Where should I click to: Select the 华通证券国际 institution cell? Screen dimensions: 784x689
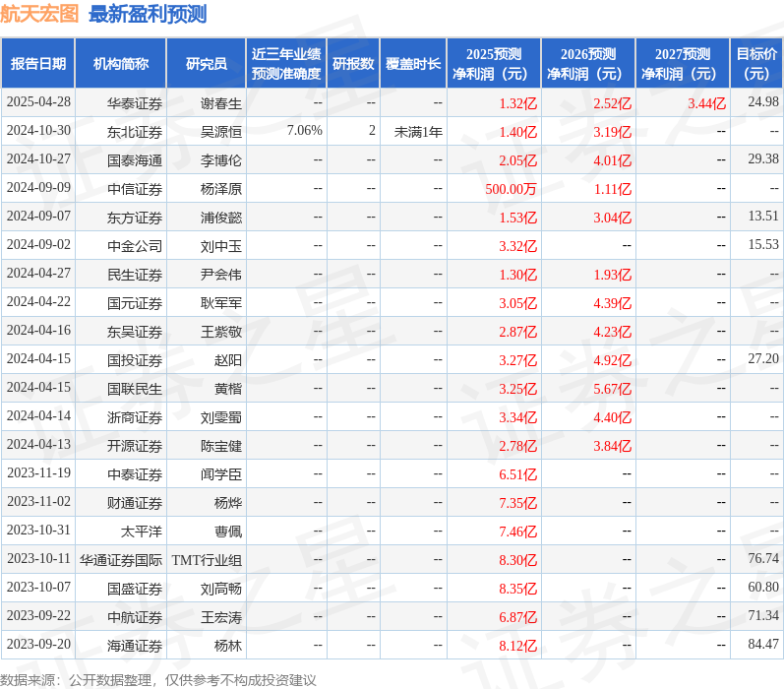click(121, 559)
